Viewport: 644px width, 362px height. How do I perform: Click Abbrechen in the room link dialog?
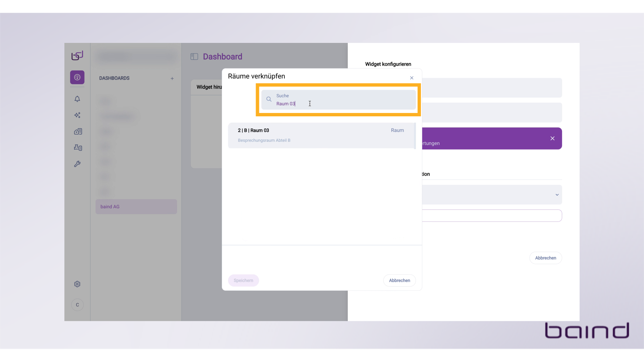(x=399, y=281)
